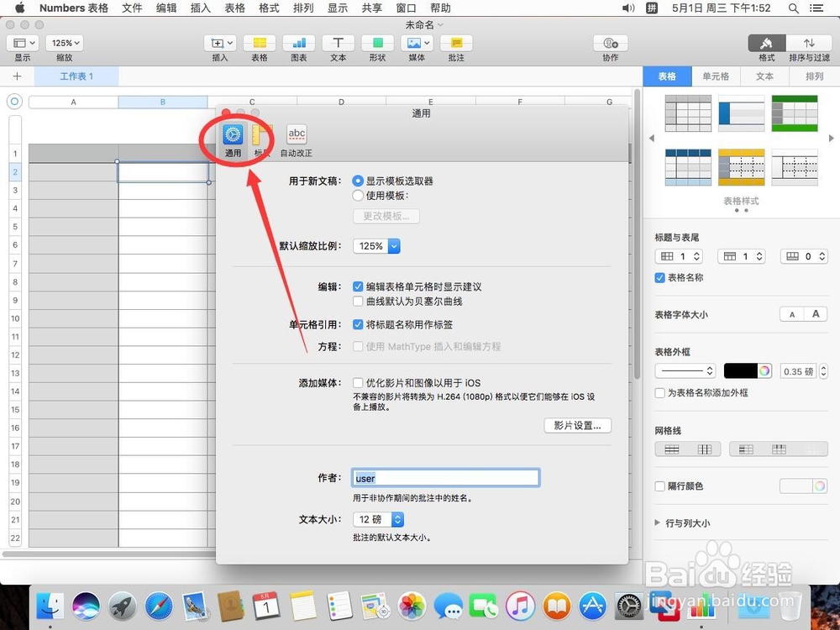
Task: Click inside the 作者 author input field
Action: [x=445, y=477]
